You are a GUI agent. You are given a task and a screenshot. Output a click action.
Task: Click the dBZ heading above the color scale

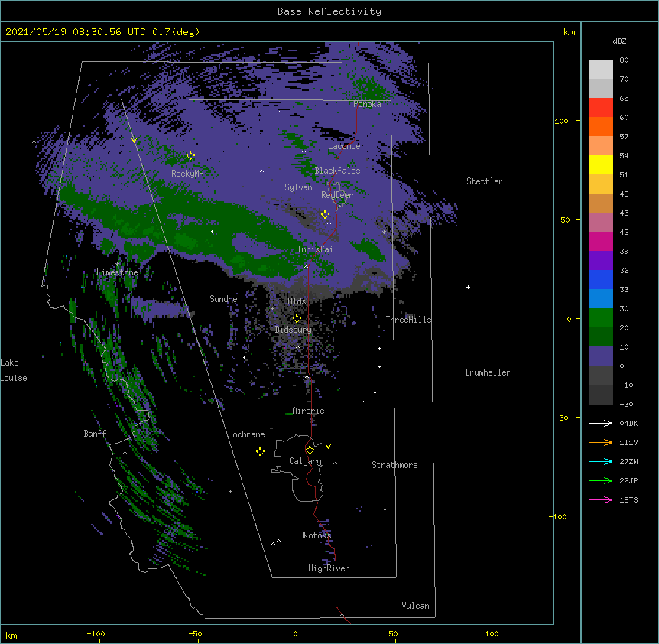pyautogui.click(x=619, y=41)
